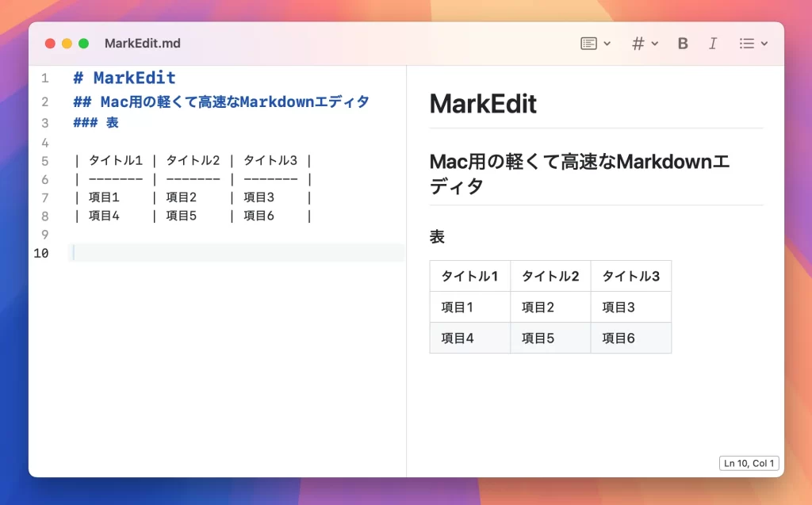Click '項目1' in editor source line 7

tap(104, 197)
